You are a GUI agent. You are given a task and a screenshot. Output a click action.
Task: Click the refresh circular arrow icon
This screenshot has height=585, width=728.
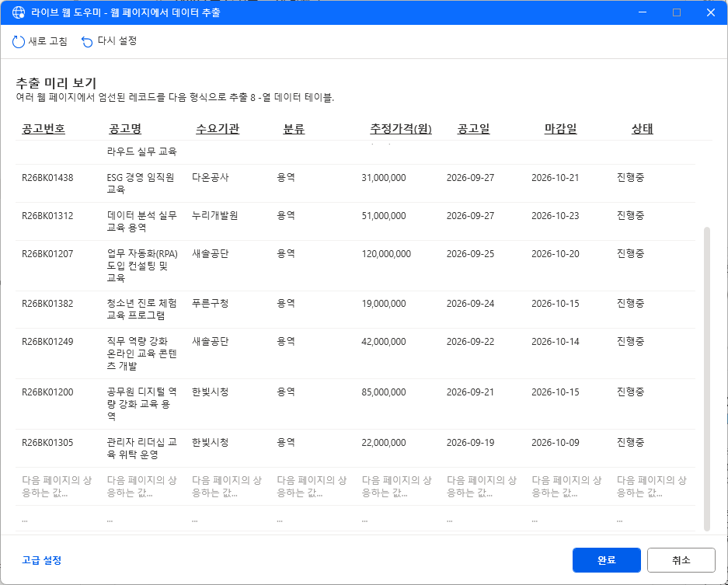tap(18, 42)
